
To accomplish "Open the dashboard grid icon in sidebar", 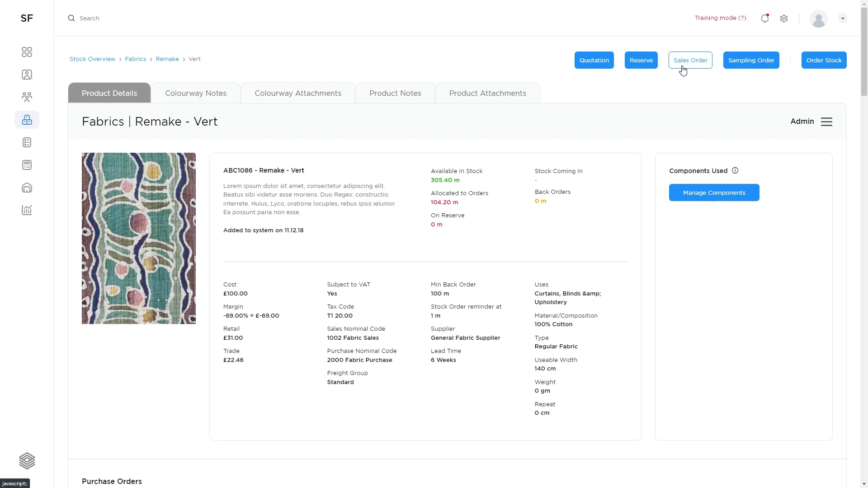I will tap(27, 52).
